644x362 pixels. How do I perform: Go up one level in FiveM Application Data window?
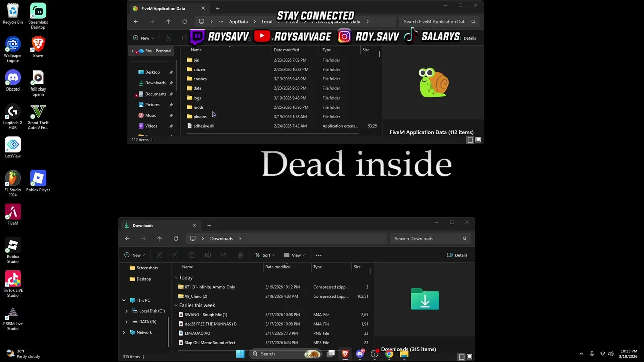168,21
